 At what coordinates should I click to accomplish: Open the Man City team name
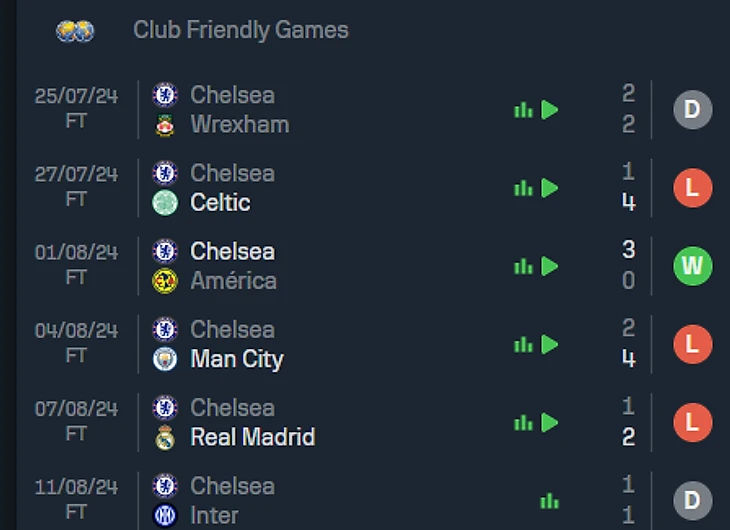coord(237,359)
